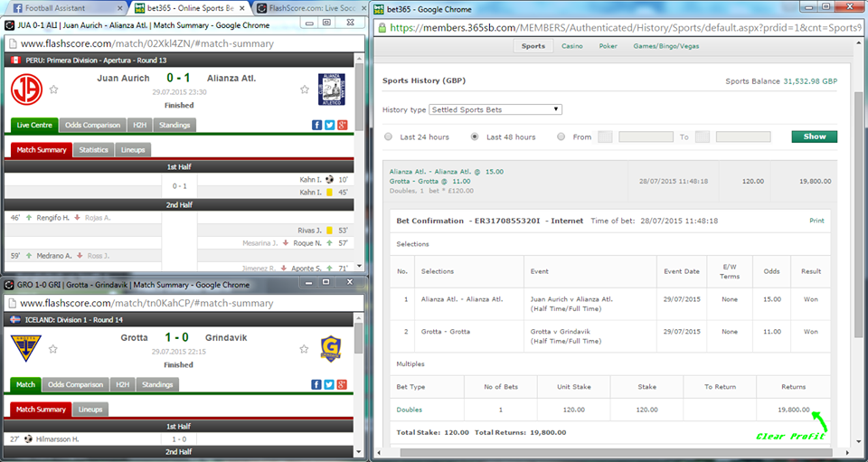This screenshot has height=462, width=868.
Task: Select the From date range radio button
Action: [561, 137]
